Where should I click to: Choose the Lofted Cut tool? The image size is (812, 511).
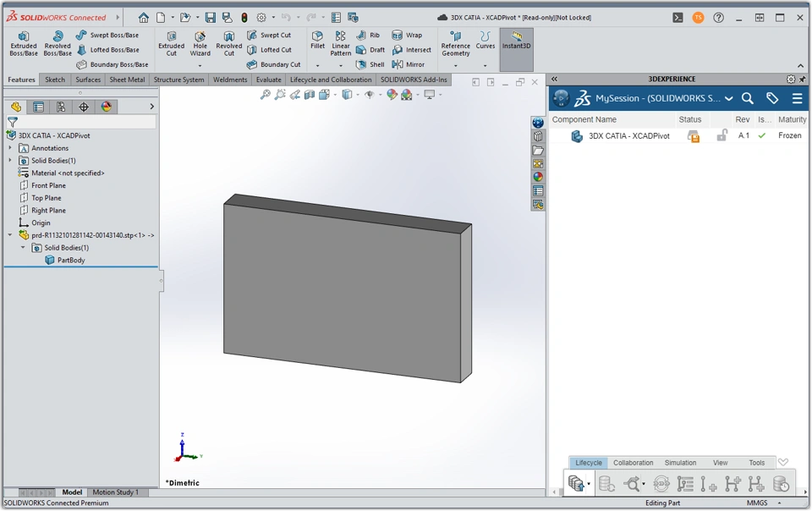[269, 50]
